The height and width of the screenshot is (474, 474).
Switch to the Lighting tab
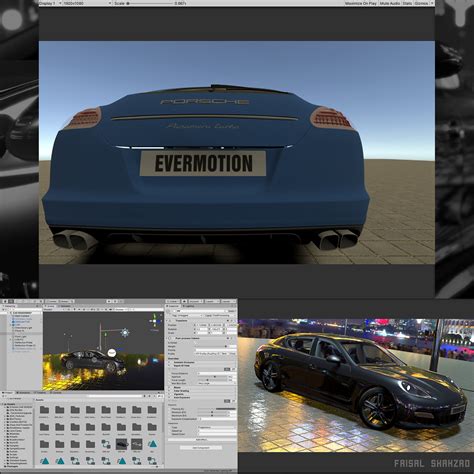coord(188,306)
